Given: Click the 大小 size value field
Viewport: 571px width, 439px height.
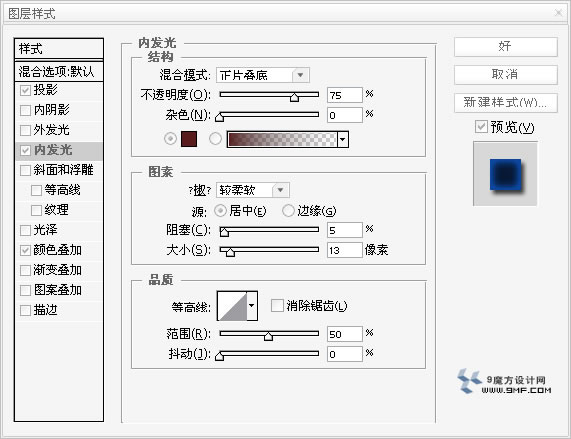Looking at the screenshot, I should pyautogui.click(x=344, y=250).
